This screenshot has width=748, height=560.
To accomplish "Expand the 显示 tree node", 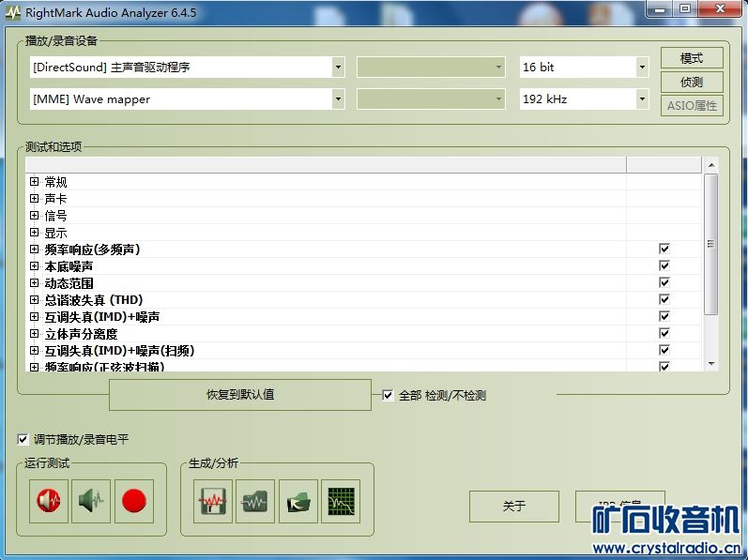I will tap(35, 232).
